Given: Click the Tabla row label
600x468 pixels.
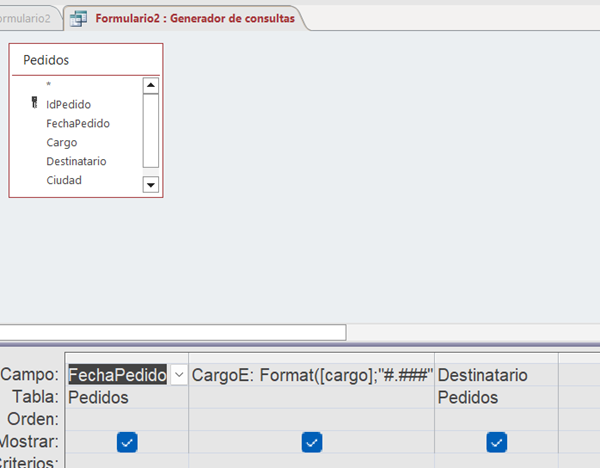Looking at the screenshot, I should [35, 397].
